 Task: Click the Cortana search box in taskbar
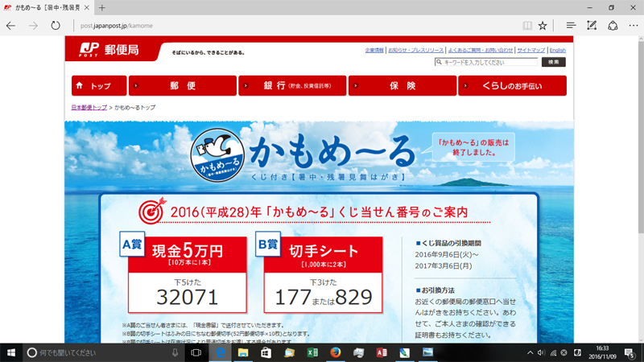[x=104, y=352]
